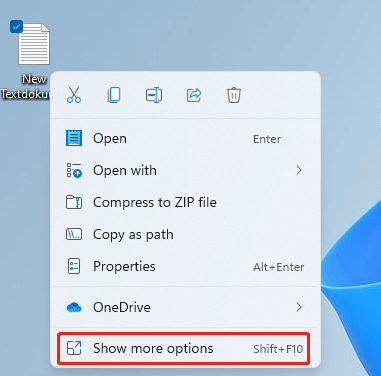Uncheck the selected desktop file checkbox
The width and height of the screenshot is (381, 376).
[16, 26]
